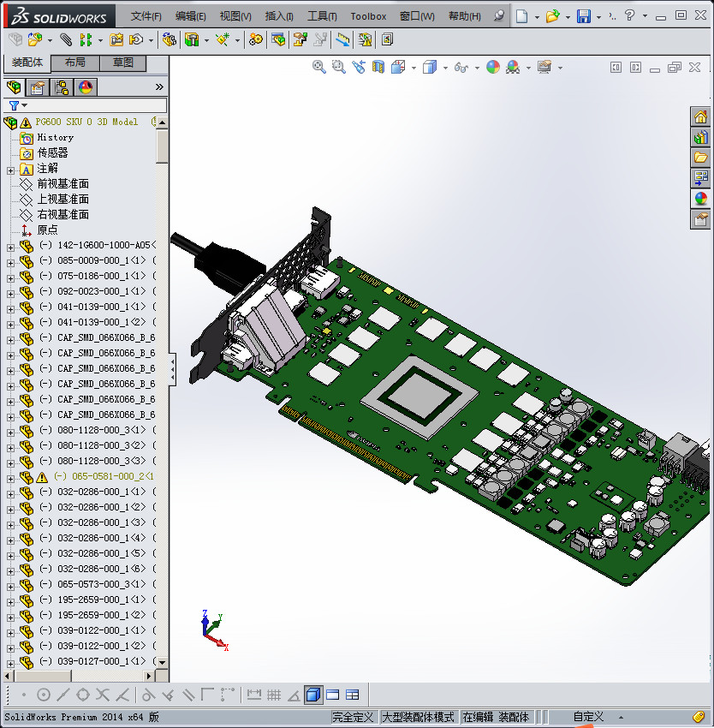Zoom to fit the model

(319, 68)
